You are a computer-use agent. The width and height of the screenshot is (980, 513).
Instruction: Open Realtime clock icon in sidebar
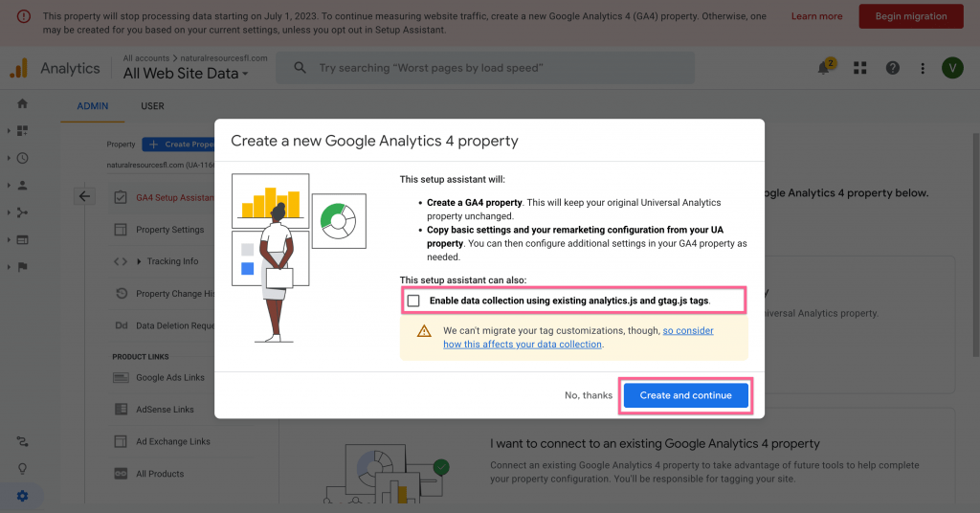click(x=23, y=158)
